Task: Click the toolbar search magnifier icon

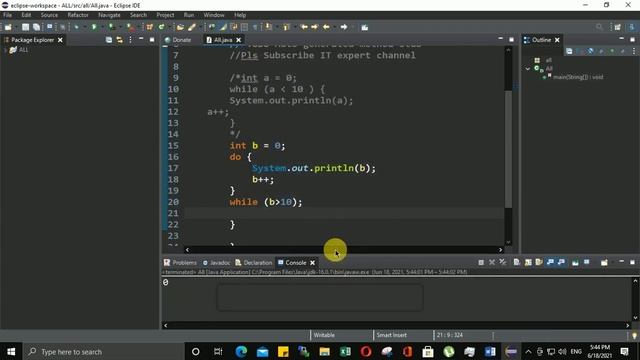Action: click(x=599, y=27)
